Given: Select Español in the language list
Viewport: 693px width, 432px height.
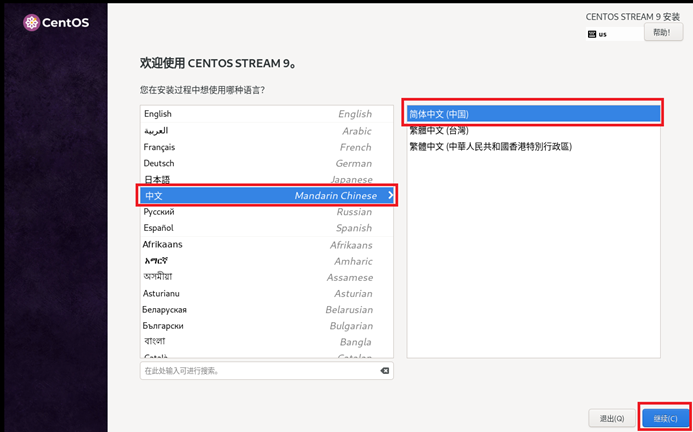Looking at the screenshot, I should pos(267,228).
